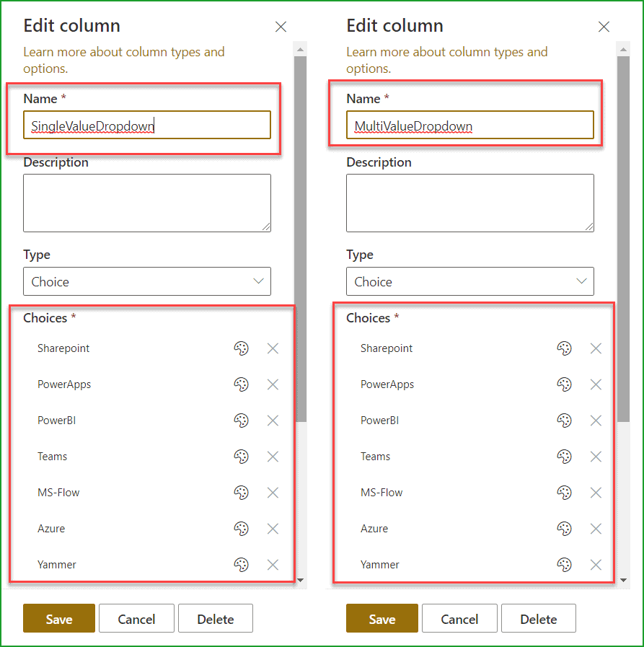This screenshot has width=644, height=647.
Task: Open color palette for Sharepoint in right panel
Action: (564, 348)
